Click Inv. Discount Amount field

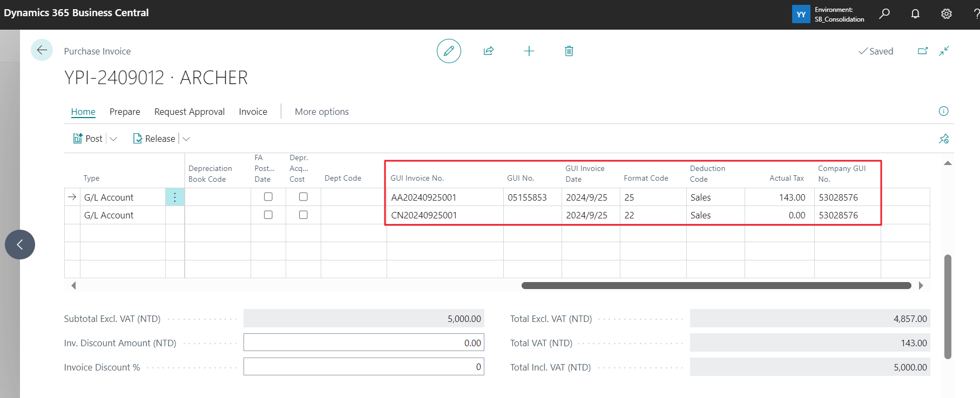pyautogui.click(x=364, y=342)
